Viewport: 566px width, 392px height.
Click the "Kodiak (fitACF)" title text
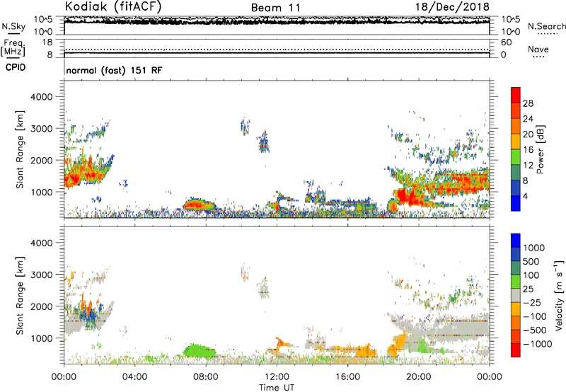tap(113, 7)
